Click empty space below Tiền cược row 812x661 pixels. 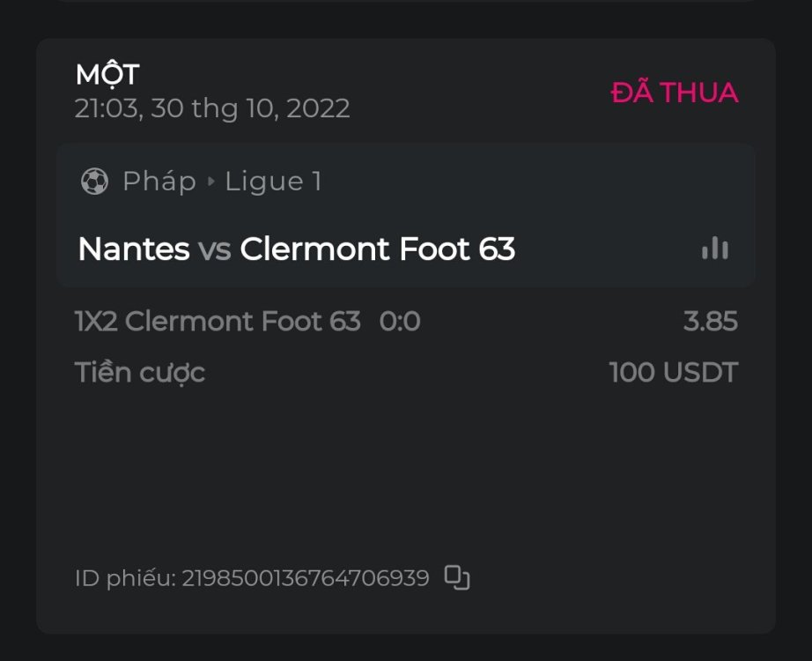[x=405, y=467]
